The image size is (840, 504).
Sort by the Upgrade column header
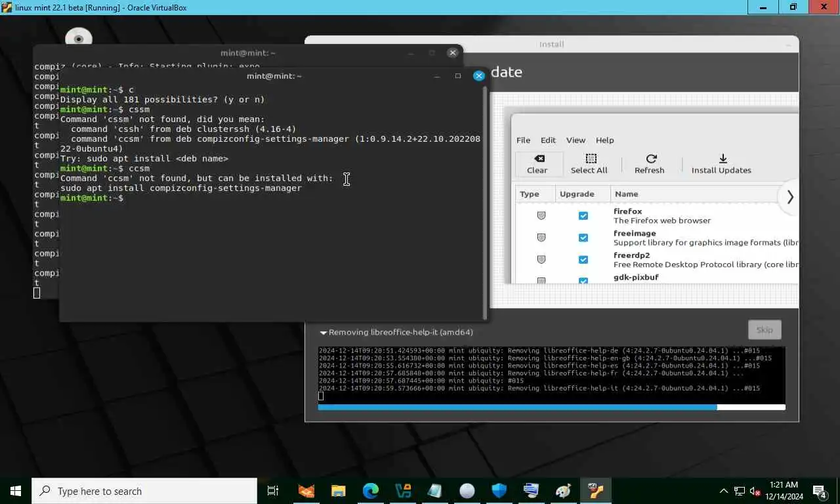pos(582,194)
